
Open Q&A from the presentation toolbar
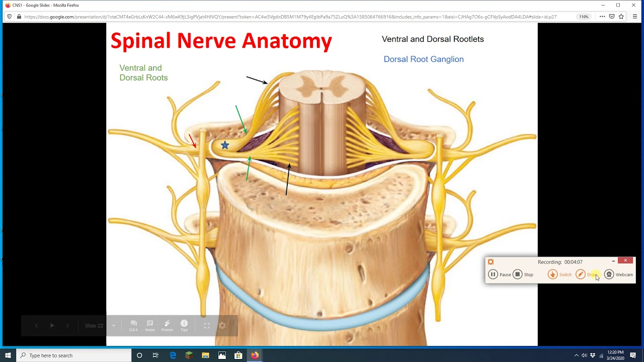[x=133, y=326]
